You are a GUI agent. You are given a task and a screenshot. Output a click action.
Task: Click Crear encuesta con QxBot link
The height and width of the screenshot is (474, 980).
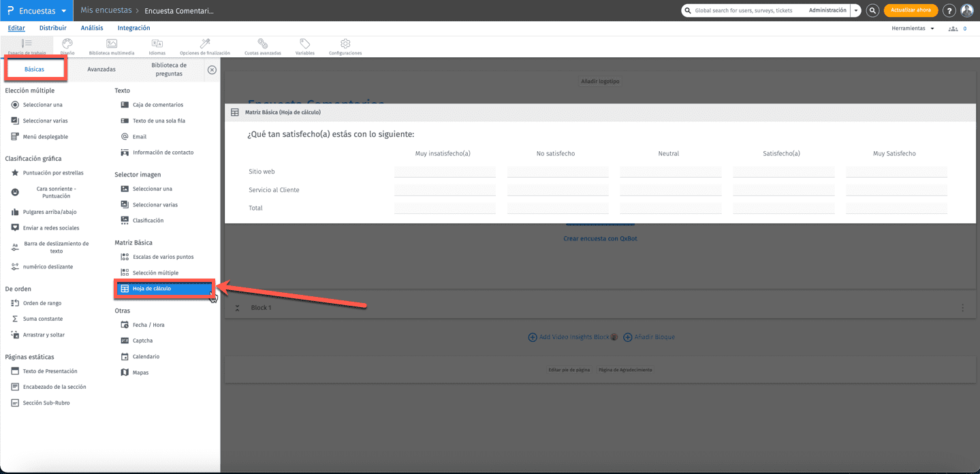(x=600, y=238)
